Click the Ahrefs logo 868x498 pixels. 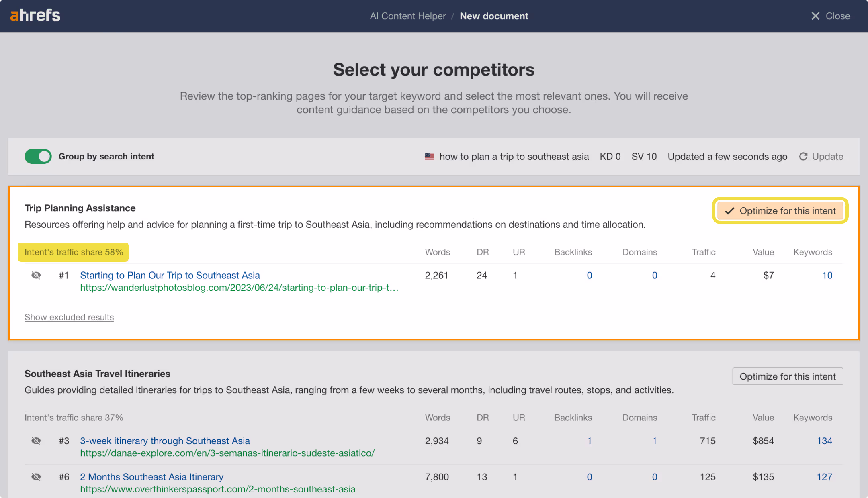(x=35, y=16)
